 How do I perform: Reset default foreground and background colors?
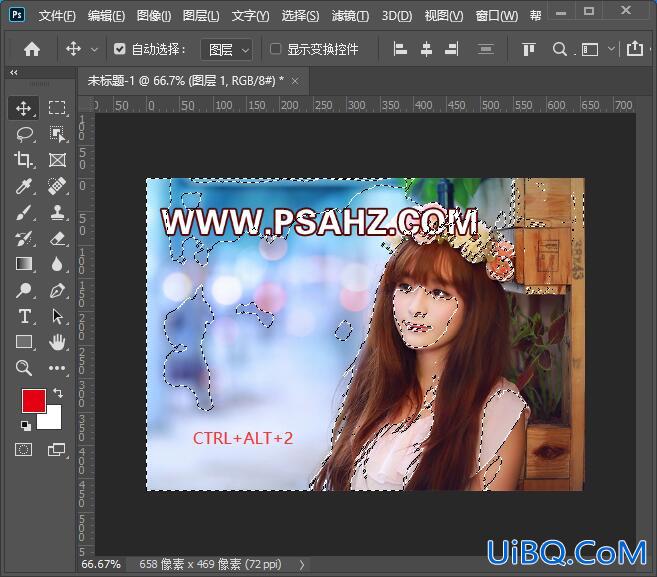tap(26, 426)
